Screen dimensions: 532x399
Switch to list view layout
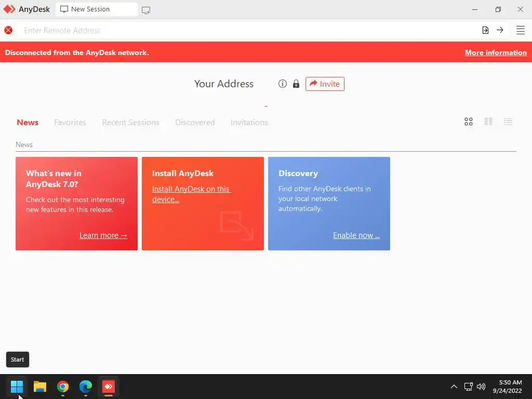[508, 122]
